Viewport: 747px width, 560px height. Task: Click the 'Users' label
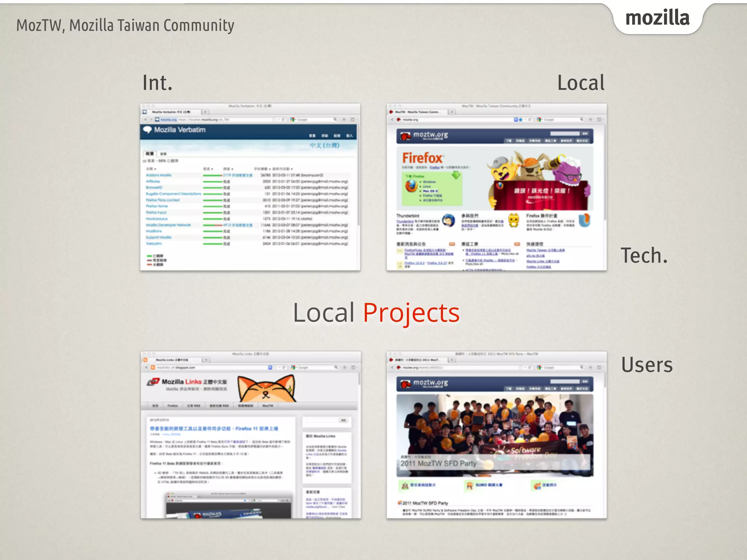click(x=647, y=365)
